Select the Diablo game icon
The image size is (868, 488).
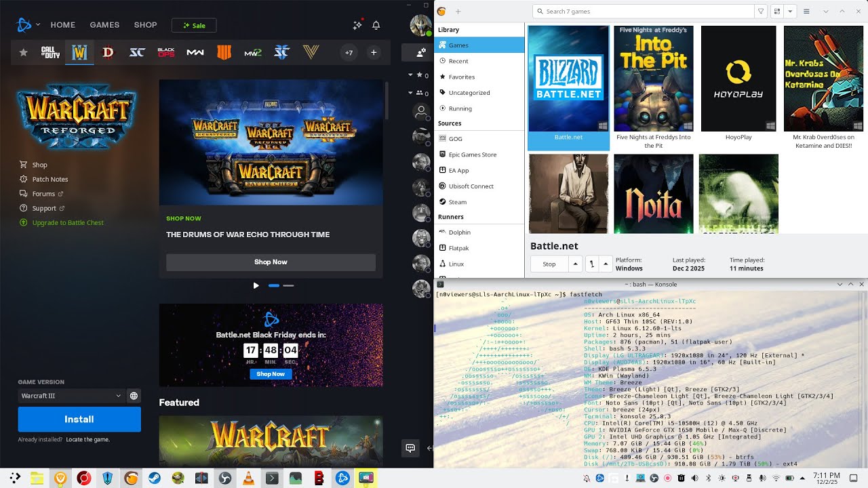pyautogui.click(x=108, y=52)
